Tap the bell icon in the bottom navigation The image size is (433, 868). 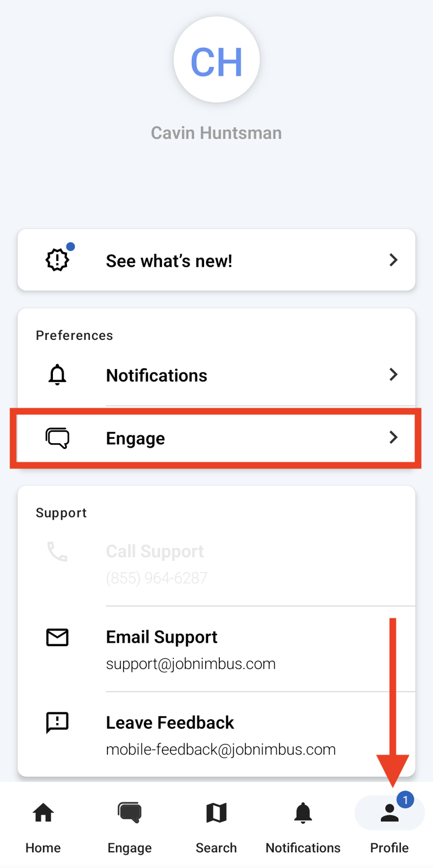[x=303, y=813]
